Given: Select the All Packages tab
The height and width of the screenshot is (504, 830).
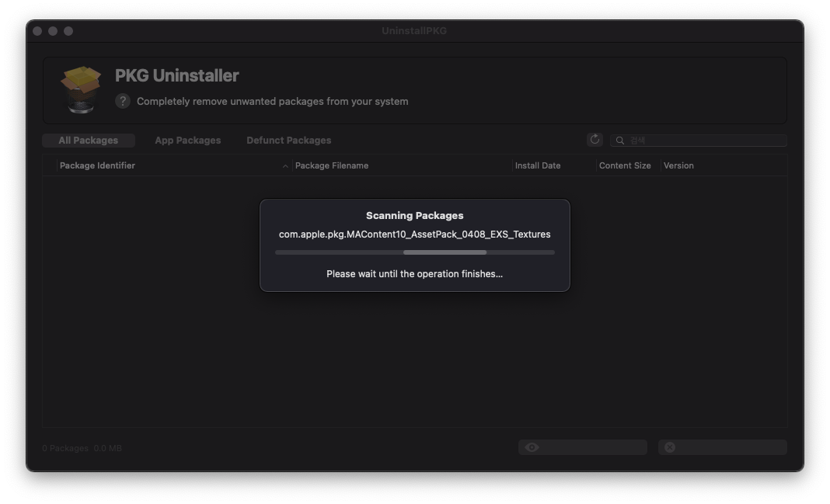Looking at the screenshot, I should coord(89,140).
